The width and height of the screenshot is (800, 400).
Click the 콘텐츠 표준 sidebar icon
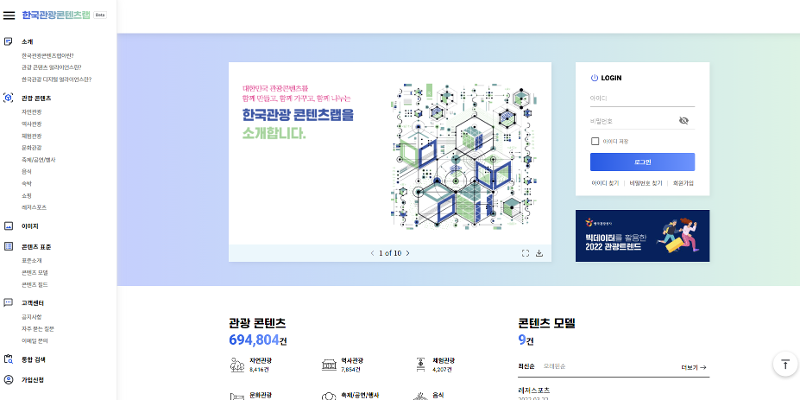click(8, 246)
